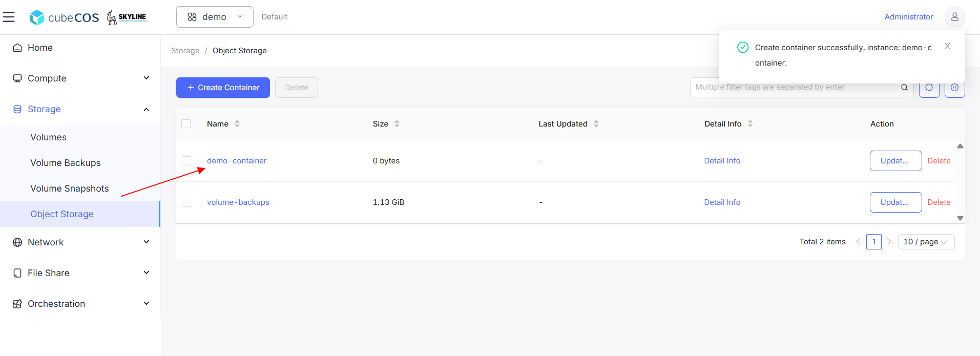The width and height of the screenshot is (980, 356).
Task: Click the refresh list icon
Action: click(929, 88)
